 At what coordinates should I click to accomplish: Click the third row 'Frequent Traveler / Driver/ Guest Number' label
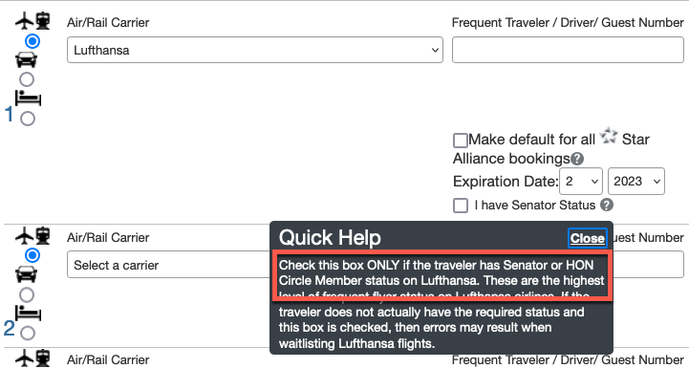(568, 359)
